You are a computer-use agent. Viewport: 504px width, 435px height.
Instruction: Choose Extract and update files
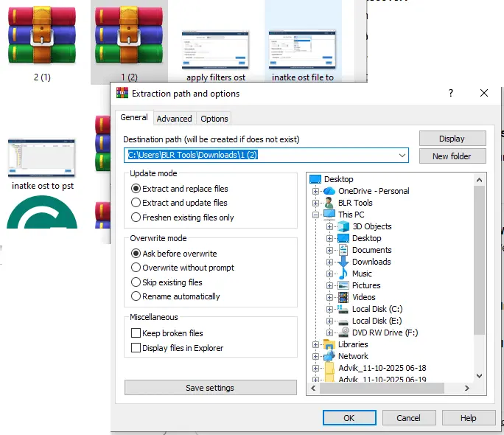[x=179, y=203]
